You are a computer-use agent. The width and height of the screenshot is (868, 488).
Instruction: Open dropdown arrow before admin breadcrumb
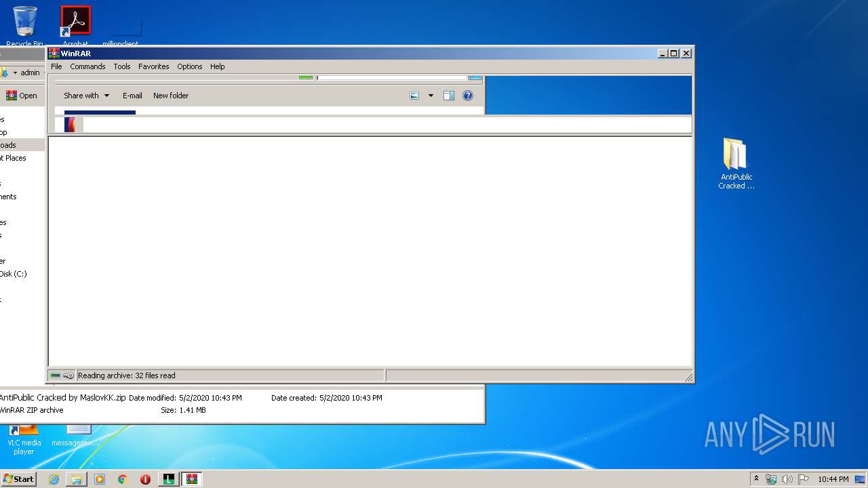pos(15,73)
